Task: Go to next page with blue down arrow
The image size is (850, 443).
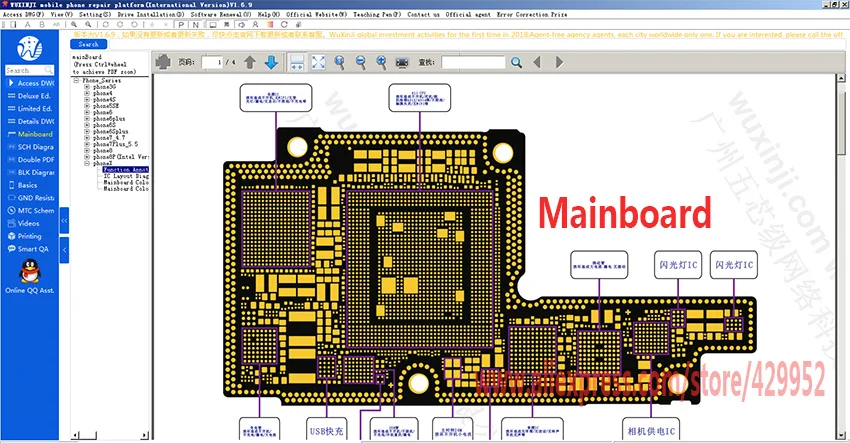Action: pyautogui.click(x=272, y=62)
